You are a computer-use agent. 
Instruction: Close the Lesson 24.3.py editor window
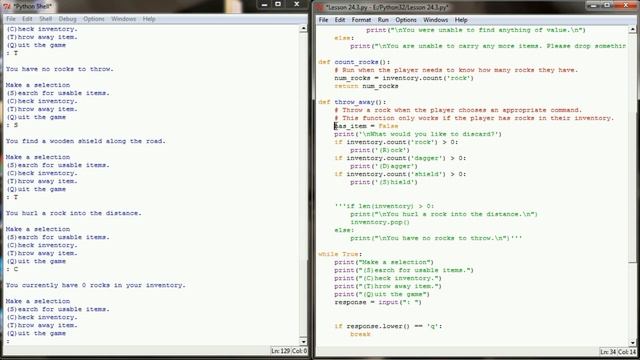(x=625, y=5)
